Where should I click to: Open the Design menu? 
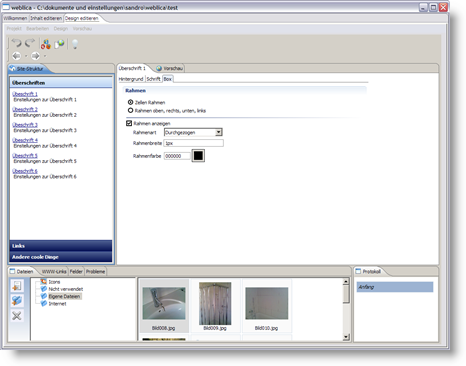pos(61,29)
